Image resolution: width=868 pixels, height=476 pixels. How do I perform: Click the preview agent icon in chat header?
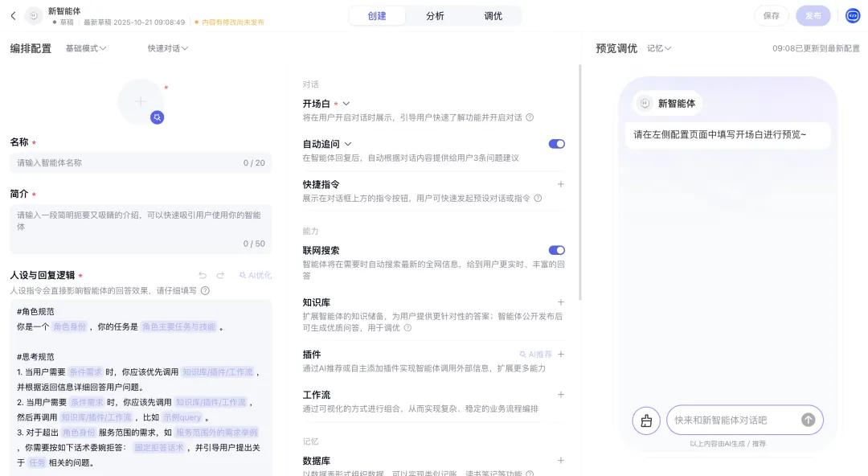pyautogui.click(x=645, y=103)
